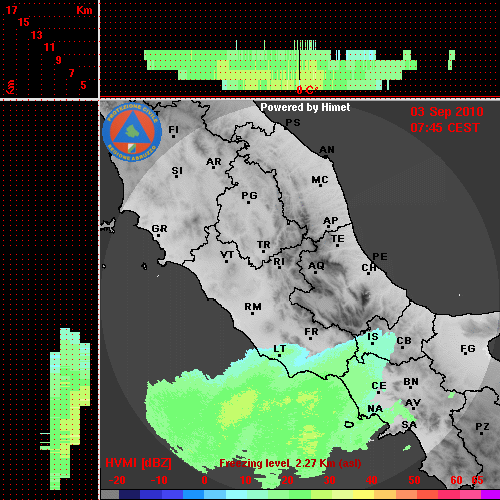Click the SA city label

coord(409,425)
